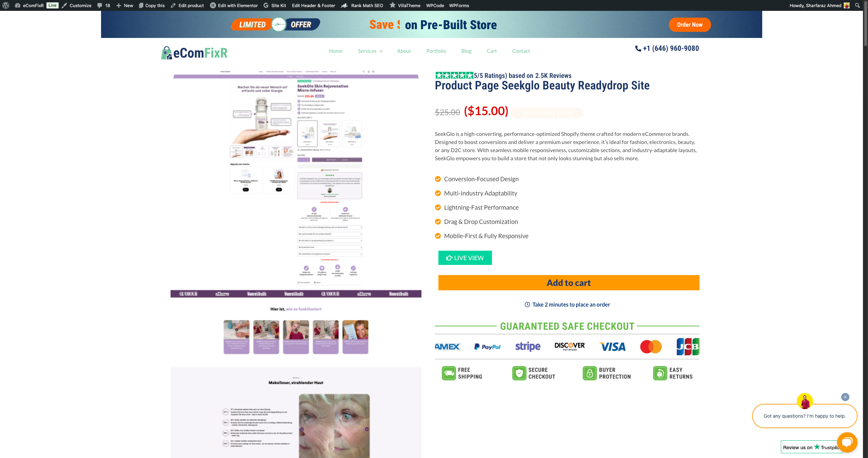Open the comments bubble showing 18
This screenshot has height=458, width=868.
click(x=103, y=5)
